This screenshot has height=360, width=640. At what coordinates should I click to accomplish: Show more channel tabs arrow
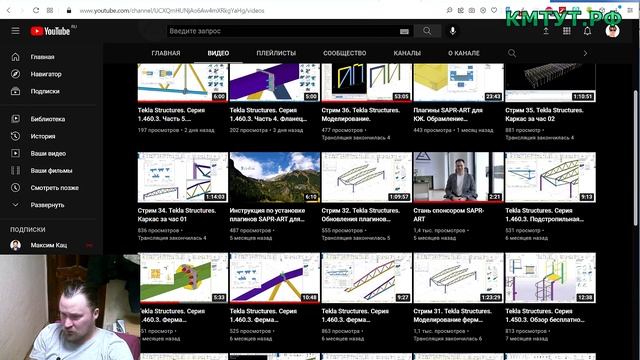(x=585, y=53)
